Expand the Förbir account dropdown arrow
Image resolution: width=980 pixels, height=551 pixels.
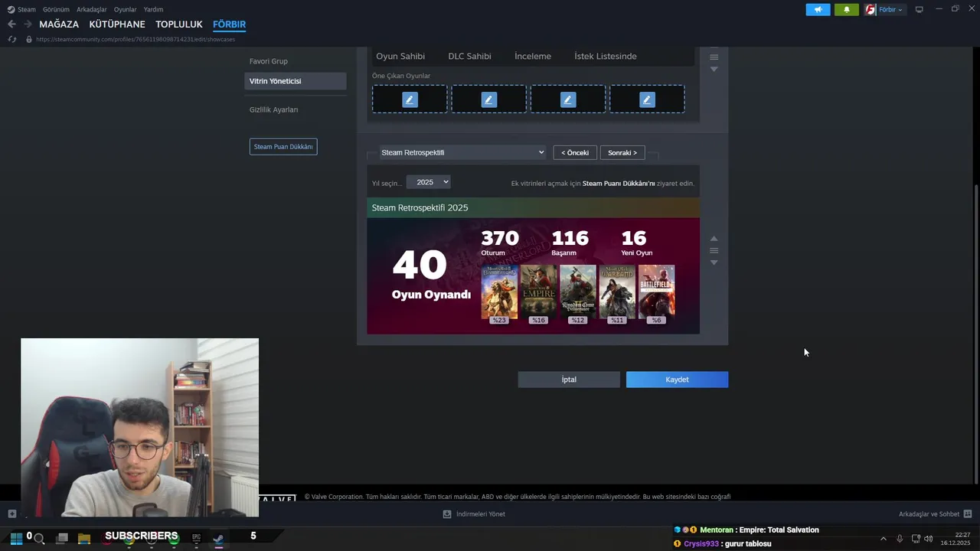pyautogui.click(x=900, y=10)
